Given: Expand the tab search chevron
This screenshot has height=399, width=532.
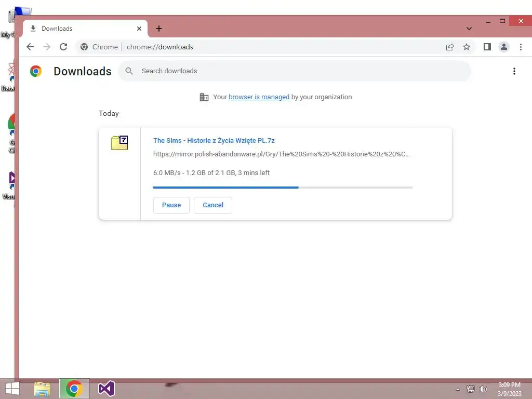Looking at the screenshot, I should [x=469, y=29].
